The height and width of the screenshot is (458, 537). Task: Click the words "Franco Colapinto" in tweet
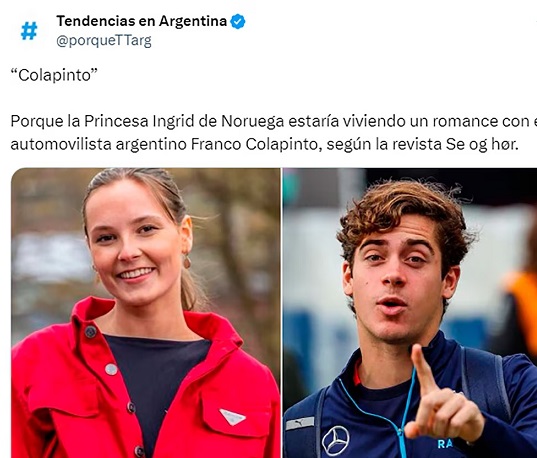pos(254,144)
